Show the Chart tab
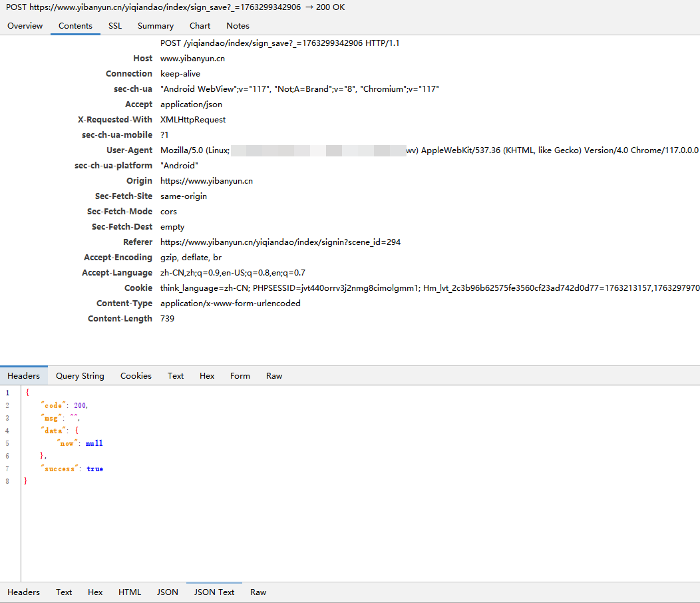700x603 pixels. 200,26
